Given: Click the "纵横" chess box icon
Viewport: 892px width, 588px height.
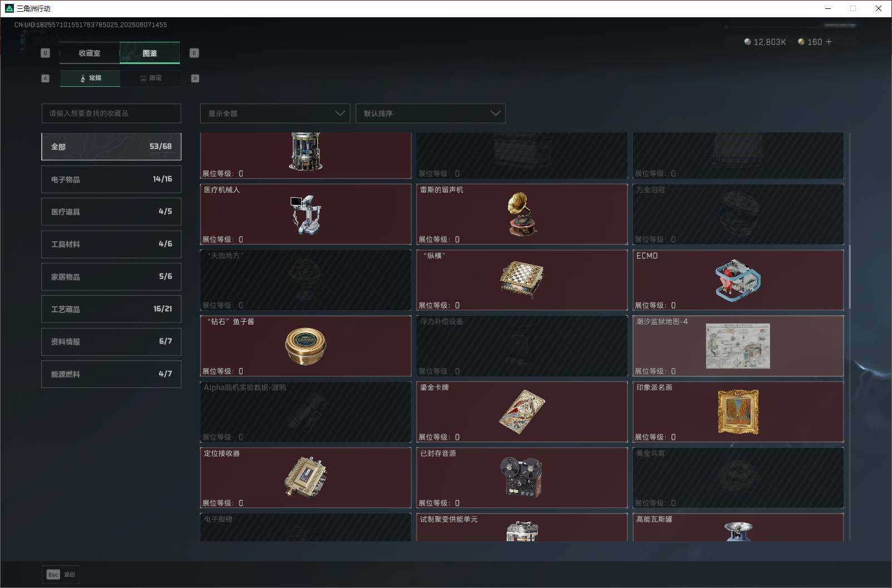Looking at the screenshot, I should (522, 278).
